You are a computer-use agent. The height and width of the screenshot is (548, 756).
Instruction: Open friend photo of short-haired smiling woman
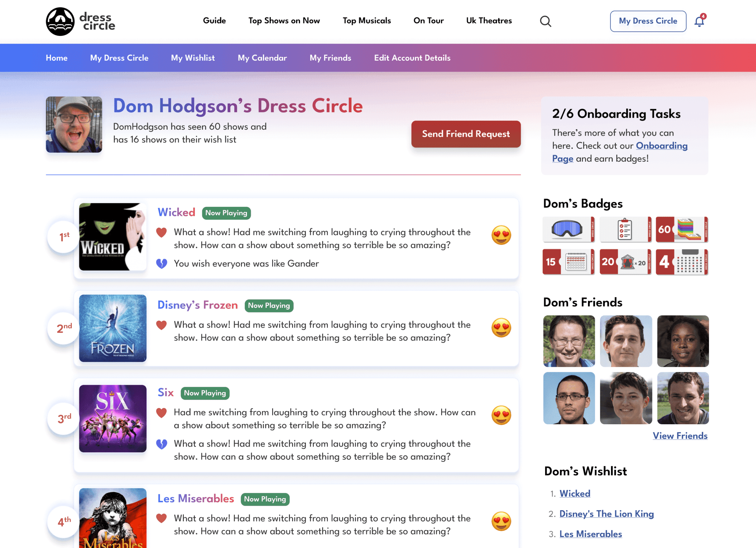(x=626, y=398)
